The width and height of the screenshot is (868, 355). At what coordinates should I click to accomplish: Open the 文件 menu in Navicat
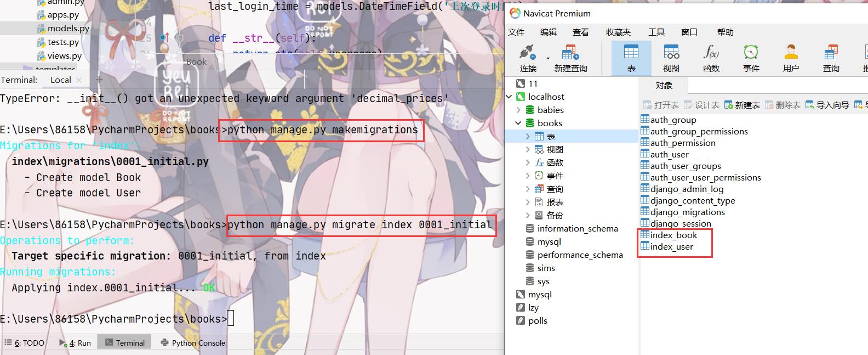pos(516,32)
